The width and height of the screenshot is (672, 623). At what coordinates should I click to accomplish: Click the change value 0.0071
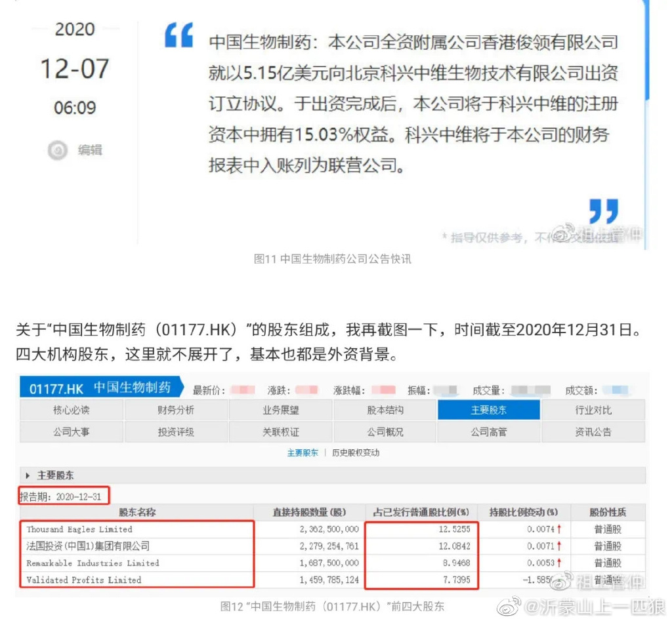coord(541,546)
